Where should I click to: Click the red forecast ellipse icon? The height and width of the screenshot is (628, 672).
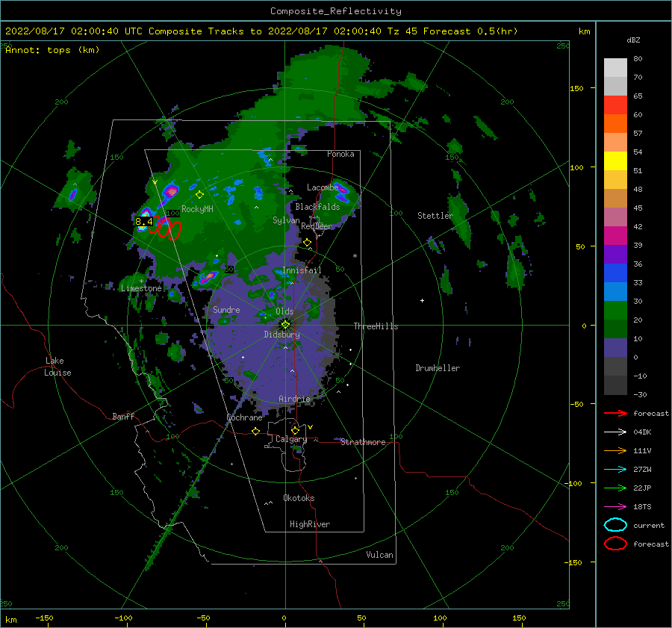(x=615, y=544)
